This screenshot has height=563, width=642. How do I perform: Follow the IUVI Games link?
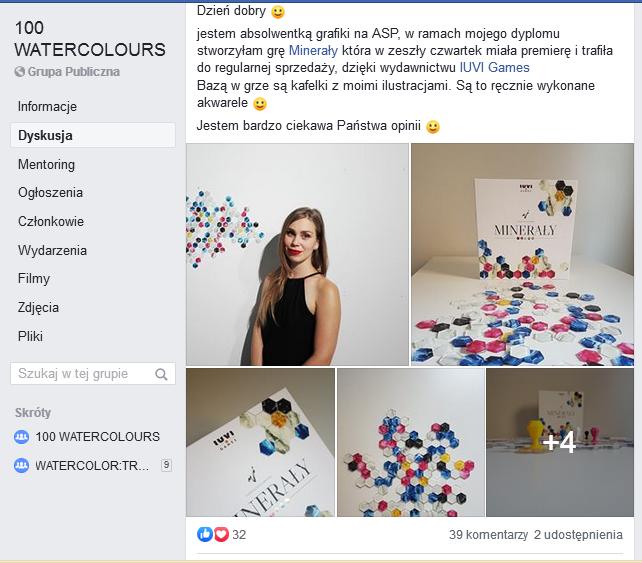point(494,67)
